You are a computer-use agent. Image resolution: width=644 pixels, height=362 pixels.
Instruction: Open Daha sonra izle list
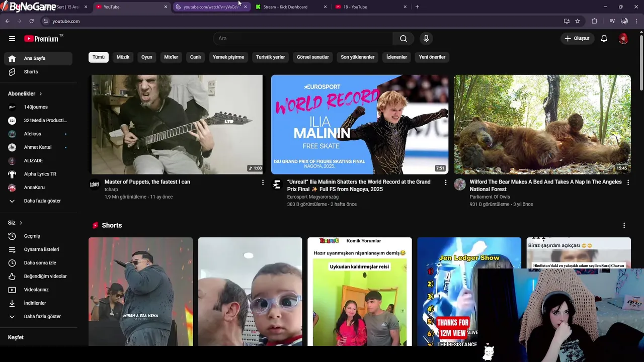coord(38,263)
